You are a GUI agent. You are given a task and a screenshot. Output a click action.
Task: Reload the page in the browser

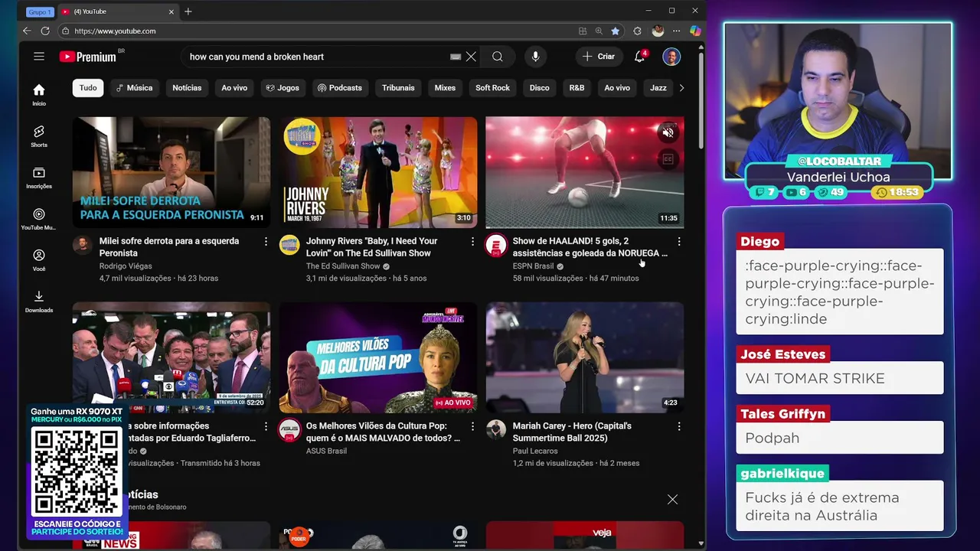click(45, 31)
